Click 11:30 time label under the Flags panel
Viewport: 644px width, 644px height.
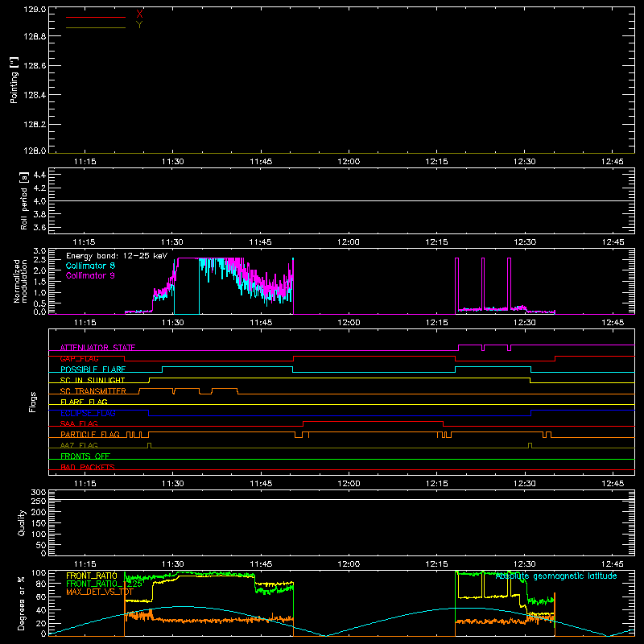(x=172, y=484)
